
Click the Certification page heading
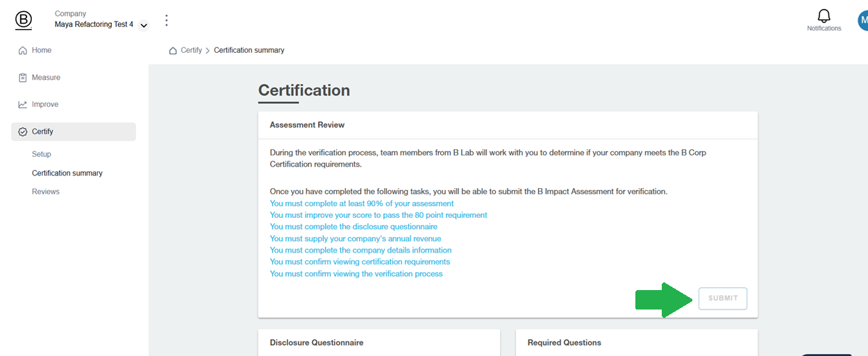[304, 90]
